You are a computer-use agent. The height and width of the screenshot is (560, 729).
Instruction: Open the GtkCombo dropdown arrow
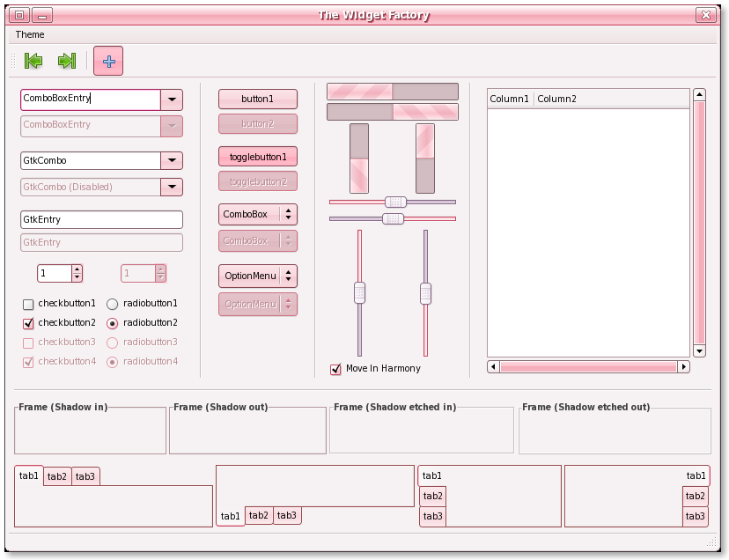(x=172, y=160)
